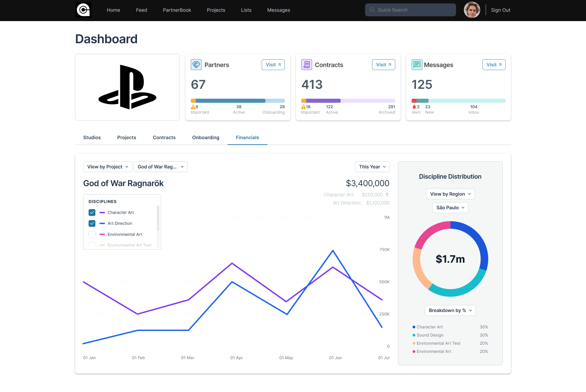Click the Character Art up-arrow indicator

tap(387, 195)
